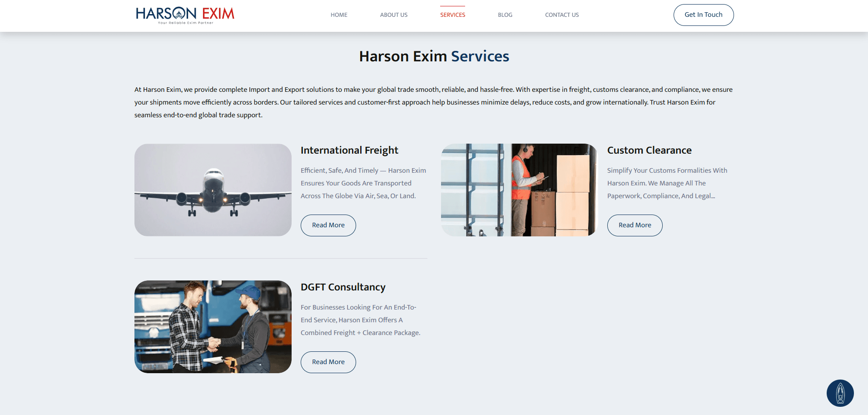Click the Custom Clearance heading
Screen dimensions: 868x415
coord(650,150)
